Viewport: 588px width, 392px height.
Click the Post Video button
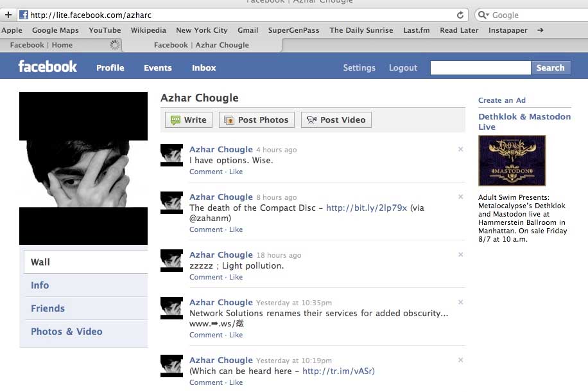tap(336, 120)
